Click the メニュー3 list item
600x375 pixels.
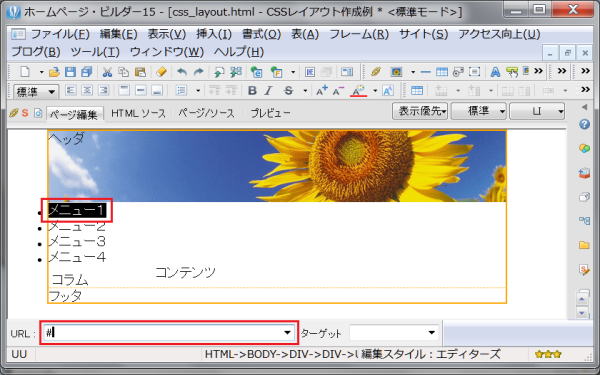click(x=77, y=241)
